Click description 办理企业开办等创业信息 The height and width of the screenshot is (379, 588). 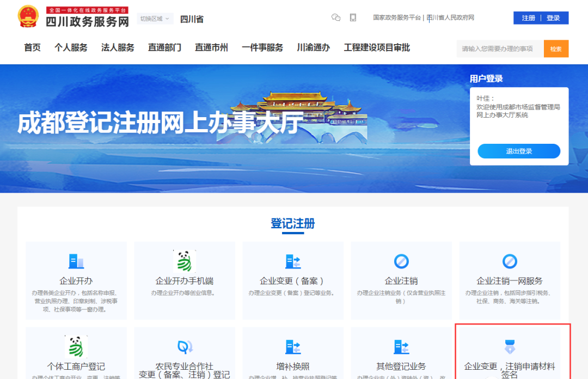coord(183,293)
